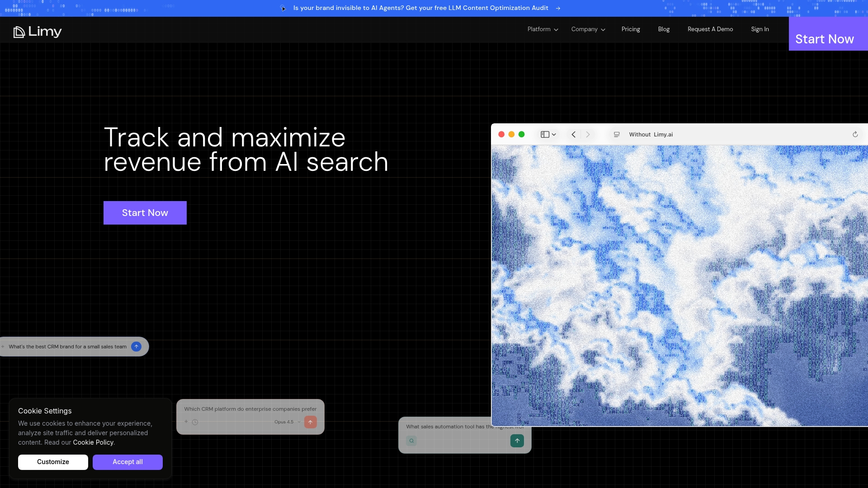Expand the Company dropdown menu
Viewport: 868px width, 488px height.
click(588, 29)
